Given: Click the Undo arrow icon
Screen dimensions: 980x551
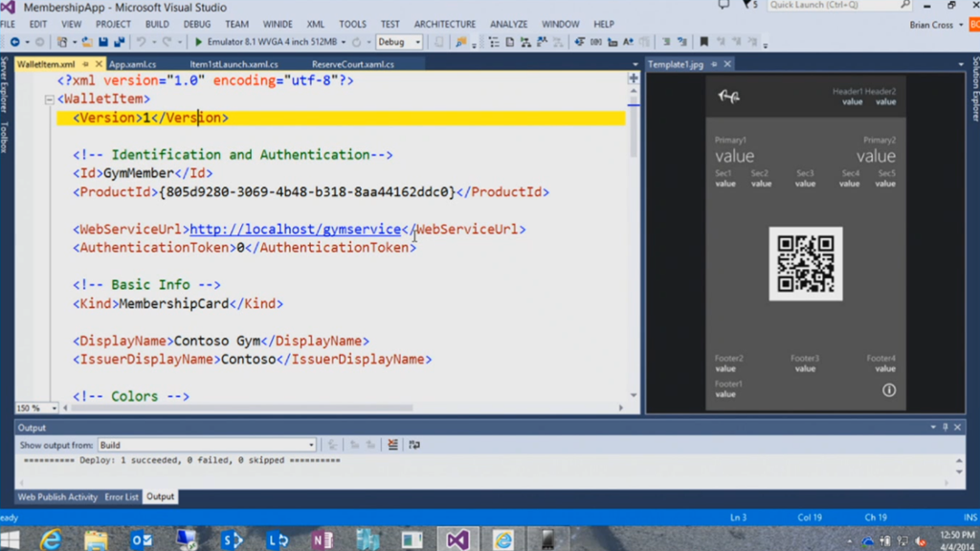Looking at the screenshot, I should click(142, 42).
